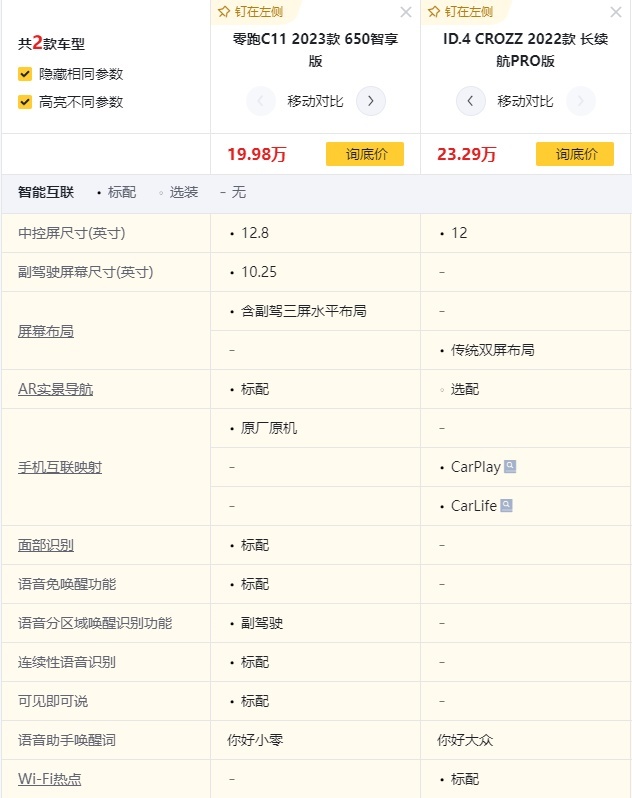Click the 你好大众 wake word
This screenshot has height=798, width=632.
tap(465, 740)
